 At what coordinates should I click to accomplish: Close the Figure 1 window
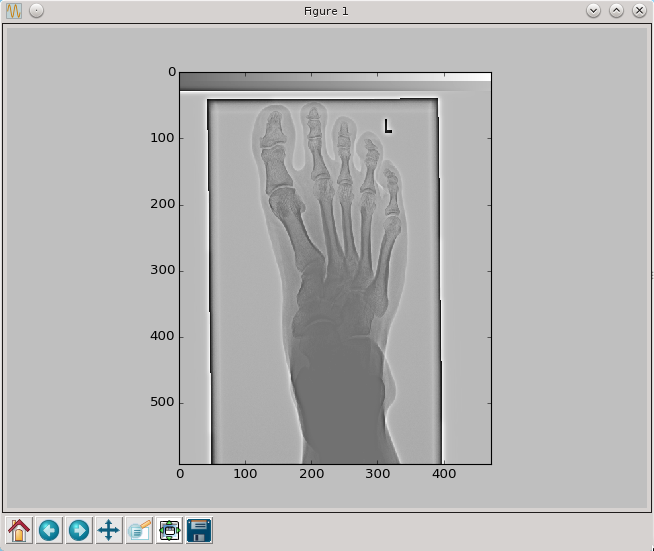pos(638,11)
